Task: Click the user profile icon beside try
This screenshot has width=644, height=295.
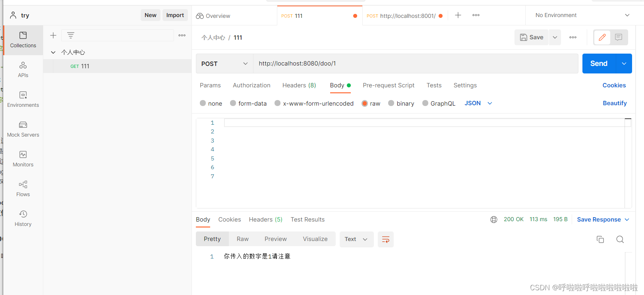Action: [x=13, y=15]
